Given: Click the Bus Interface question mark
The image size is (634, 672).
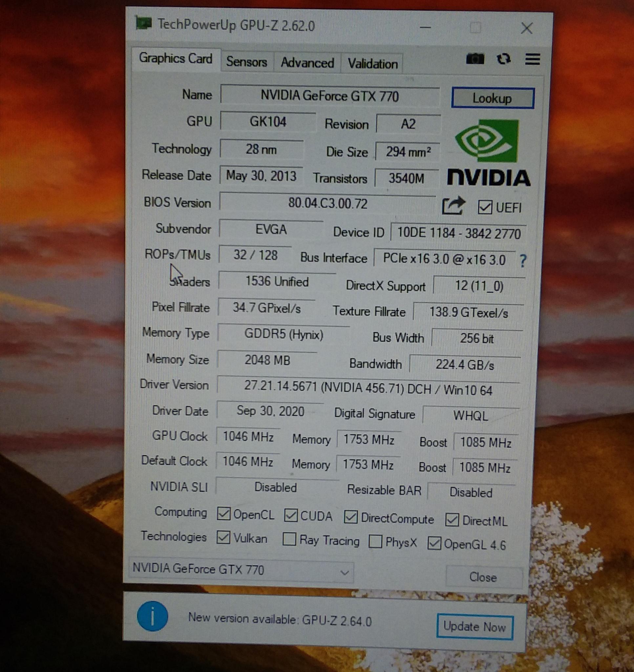Looking at the screenshot, I should click(523, 261).
